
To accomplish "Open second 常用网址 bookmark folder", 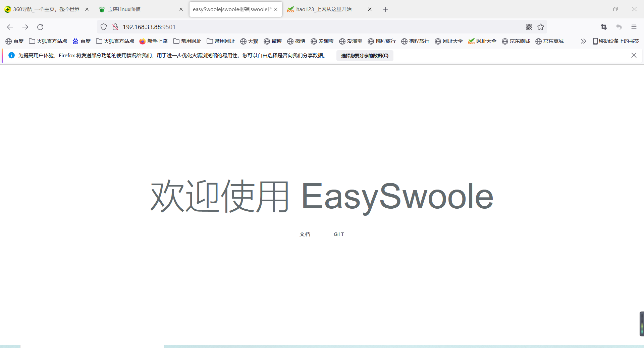I will pos(221,41).
